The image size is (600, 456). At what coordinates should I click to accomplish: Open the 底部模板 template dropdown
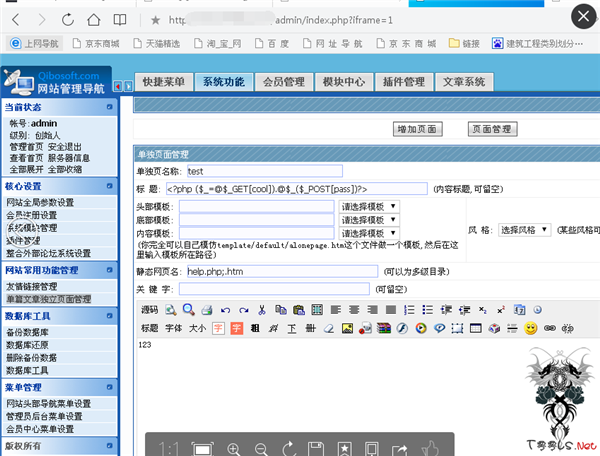pyautogui.click(x=370, y=220)
